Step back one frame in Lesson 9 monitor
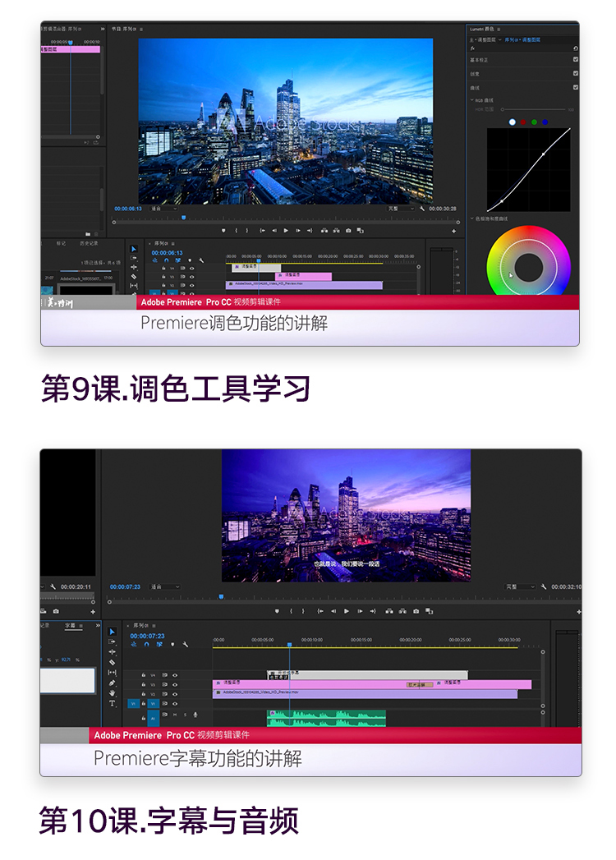616x860 pixels. point(274,230)
